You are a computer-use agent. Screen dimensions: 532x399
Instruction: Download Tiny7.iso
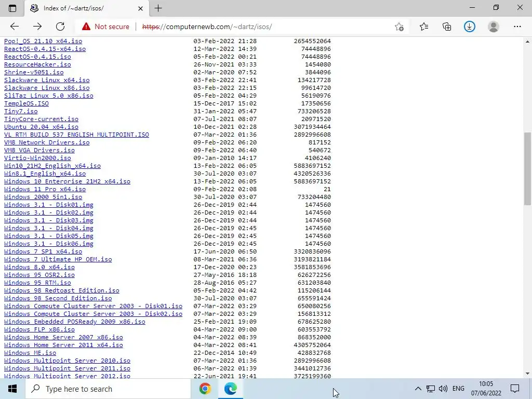pos(21,111)
